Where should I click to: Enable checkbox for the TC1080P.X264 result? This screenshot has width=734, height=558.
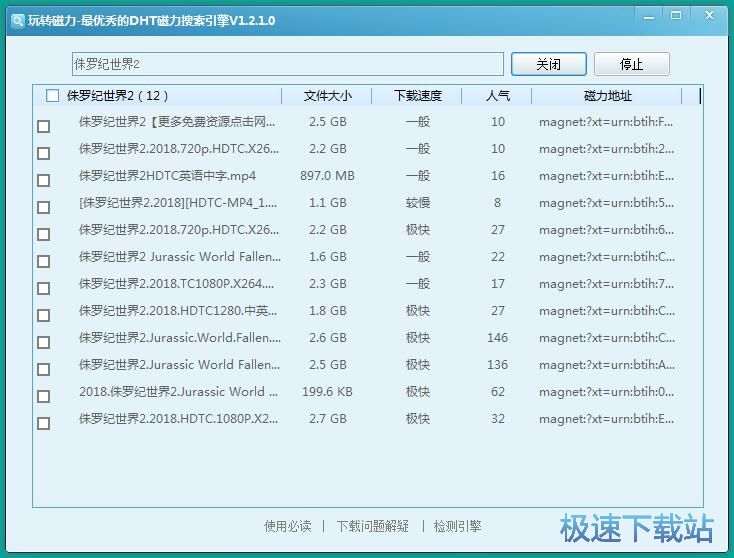click(x=43, y=288)
